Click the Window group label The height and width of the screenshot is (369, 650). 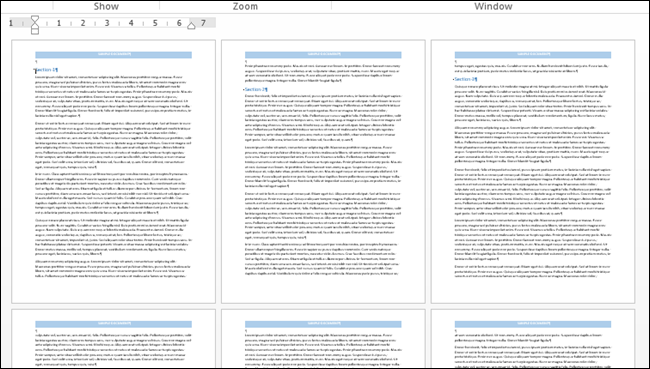tap(493, 6)
